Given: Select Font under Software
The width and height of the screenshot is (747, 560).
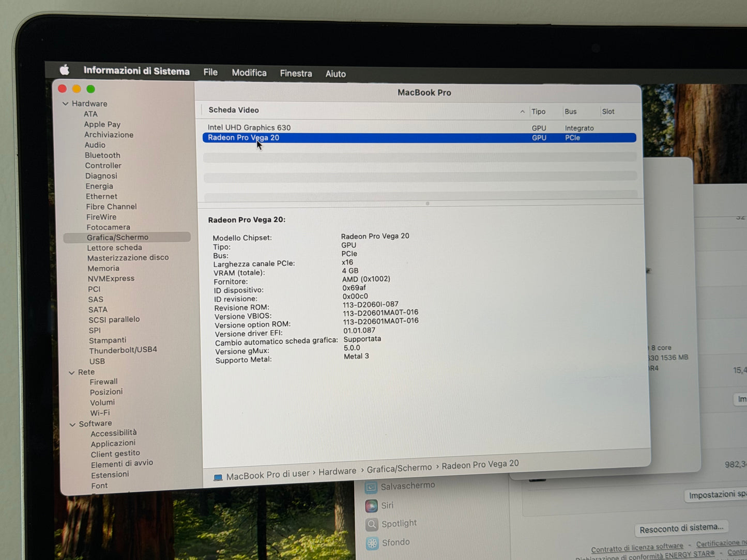Looking at the screenshot, I should tap(100, 486).
